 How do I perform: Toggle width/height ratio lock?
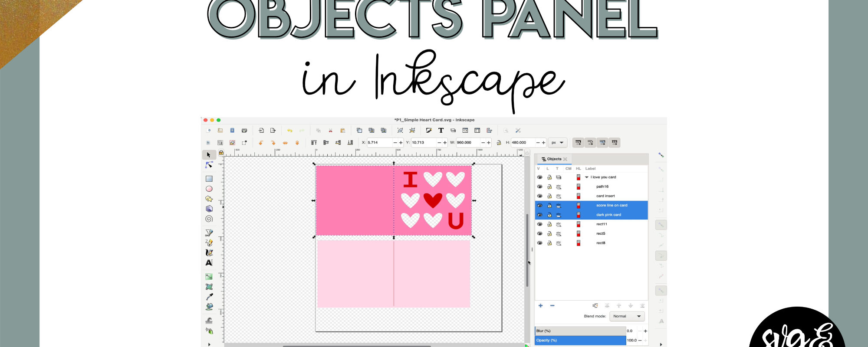(x=499, y=143)
